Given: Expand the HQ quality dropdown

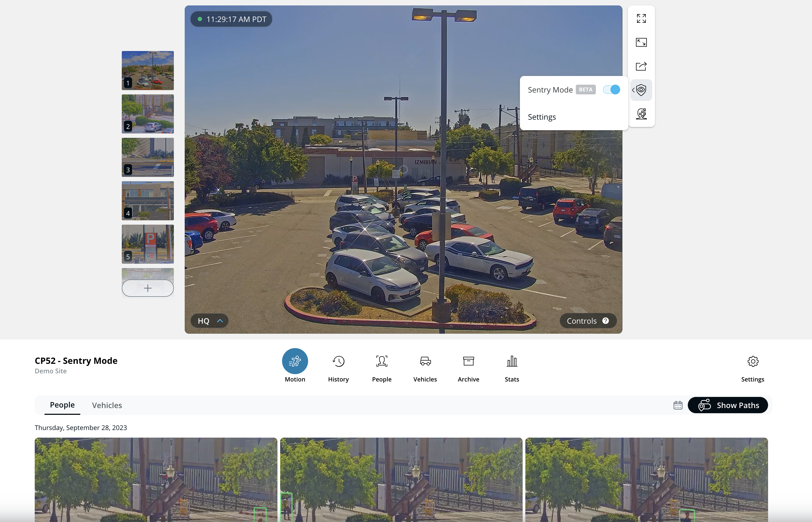Looking at the screenshot, I should (x=209, y=321).
